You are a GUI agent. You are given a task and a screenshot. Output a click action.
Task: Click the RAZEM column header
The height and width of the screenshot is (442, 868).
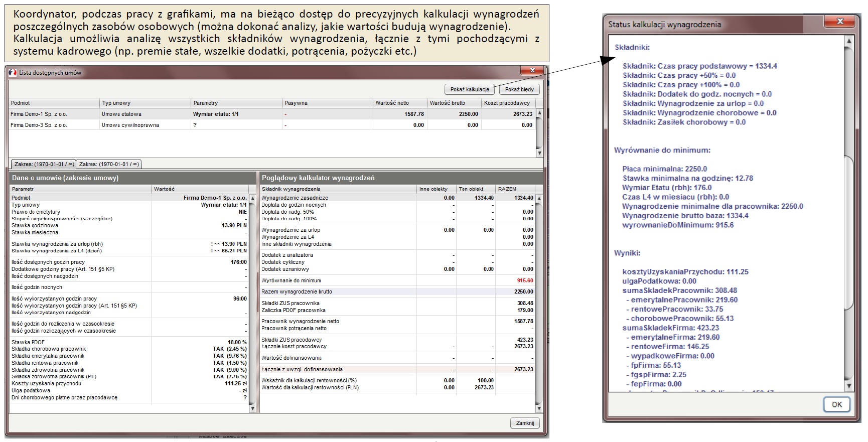515,189
